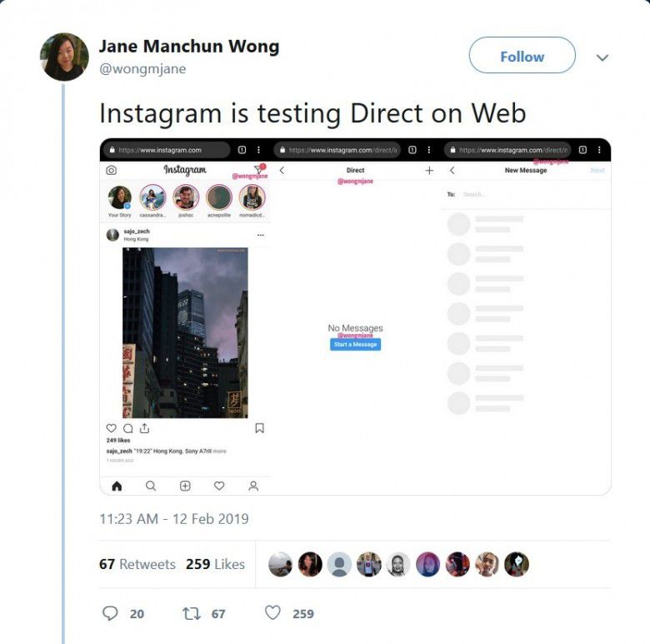Click the Follow button
Viewport: 650px width, 644px height.
pos(522,55)
